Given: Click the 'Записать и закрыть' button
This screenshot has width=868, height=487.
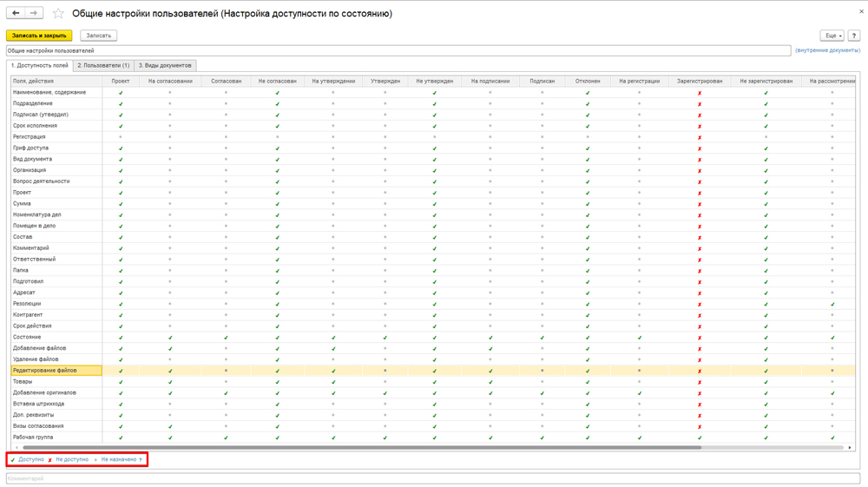Looking at the screenshot, I should pyautogui.click(x=39, y=36).
